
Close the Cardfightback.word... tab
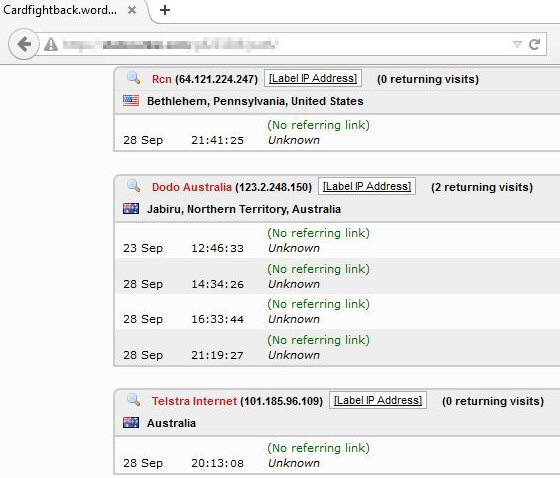[132, 10]
